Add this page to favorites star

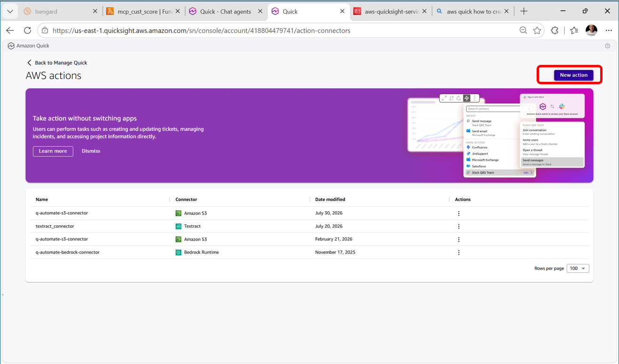click(537, 31)
